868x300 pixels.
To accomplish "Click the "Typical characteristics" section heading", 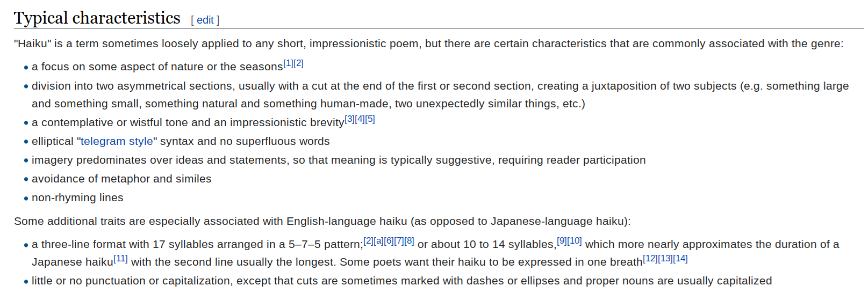I will tap(97, 18).
